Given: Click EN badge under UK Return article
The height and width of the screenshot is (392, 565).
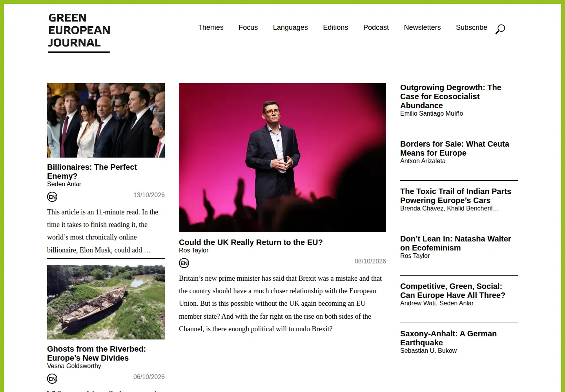Looking at the screenshot, I should (x=184, y=263).
